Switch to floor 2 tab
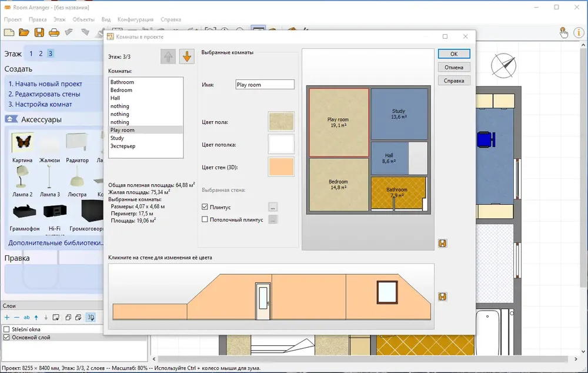The image size is (588, 373). 41,54
